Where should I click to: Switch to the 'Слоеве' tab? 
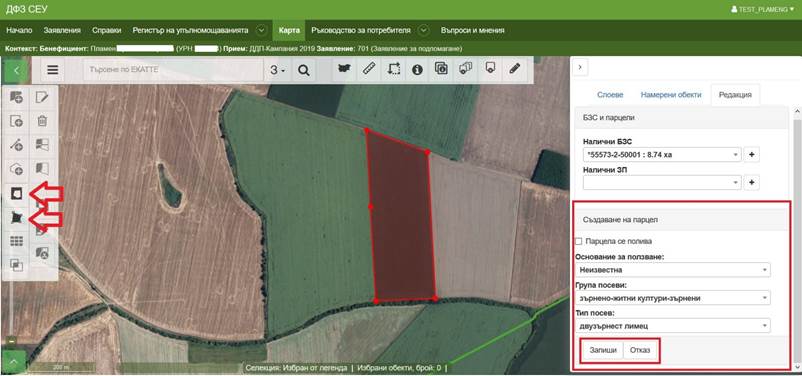pos(610,95)
